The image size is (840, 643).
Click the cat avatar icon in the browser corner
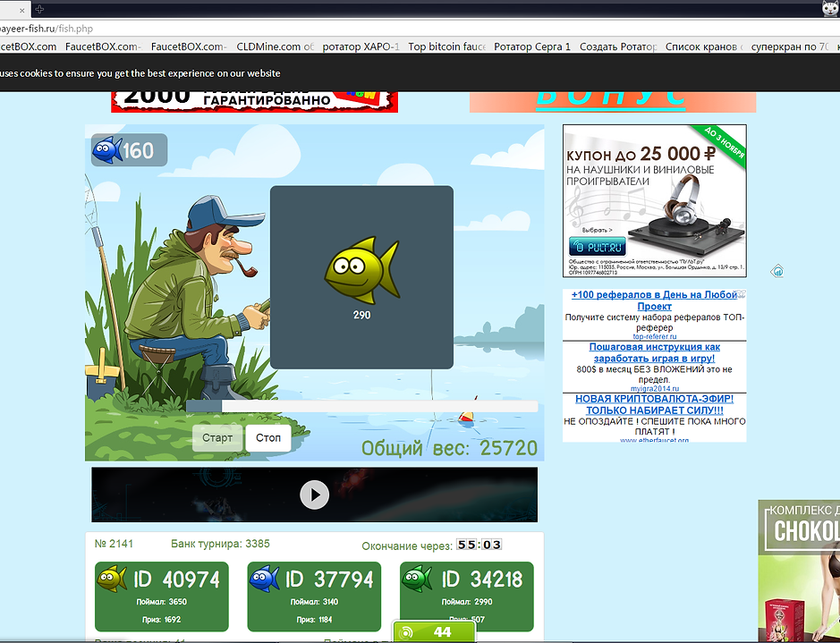[831, 9]
